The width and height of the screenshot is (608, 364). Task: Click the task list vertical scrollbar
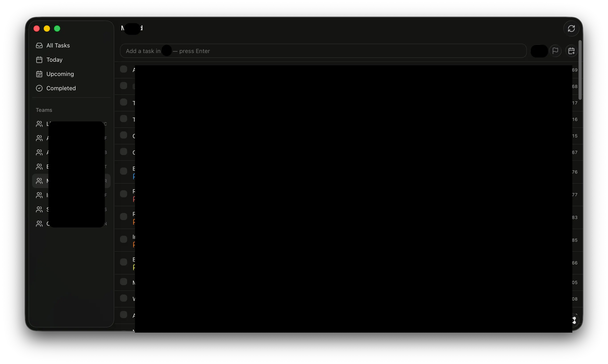(580, 70)
